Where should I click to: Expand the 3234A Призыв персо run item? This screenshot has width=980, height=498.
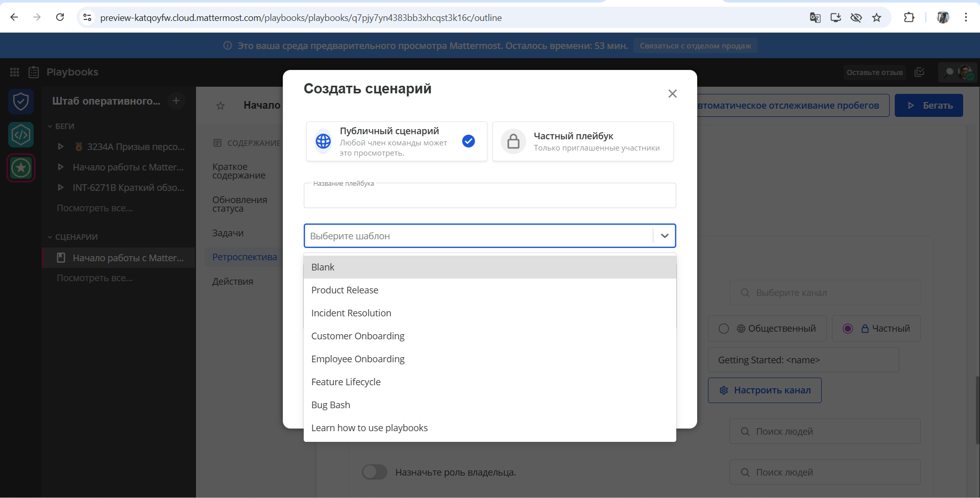pos(61,147)
